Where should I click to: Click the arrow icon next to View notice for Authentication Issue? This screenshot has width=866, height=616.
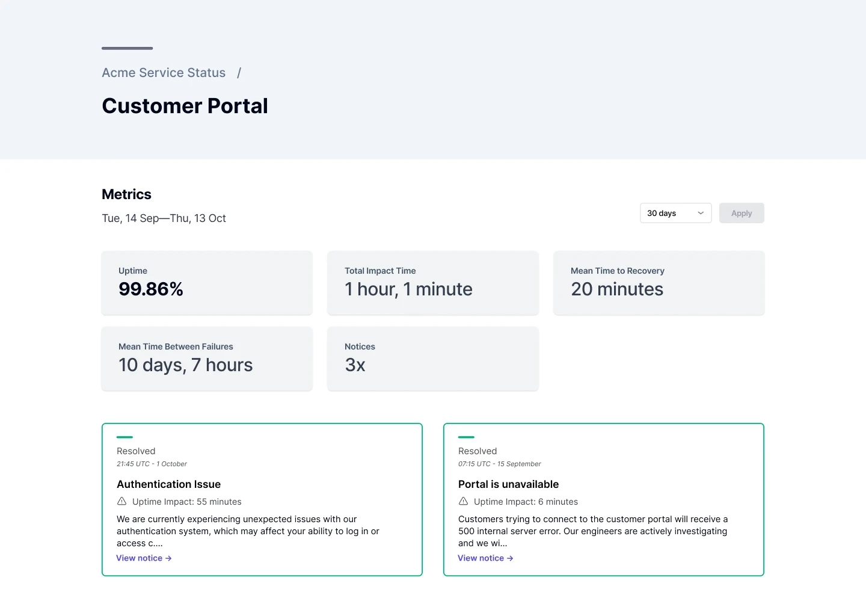(168, 558)
